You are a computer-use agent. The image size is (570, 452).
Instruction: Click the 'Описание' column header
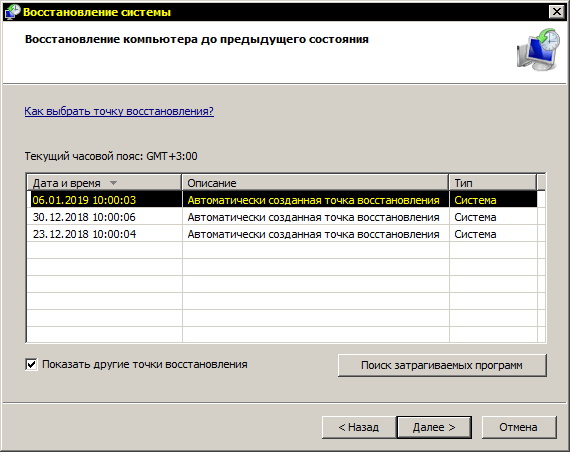pyautogui.click(x=315, y=183)
